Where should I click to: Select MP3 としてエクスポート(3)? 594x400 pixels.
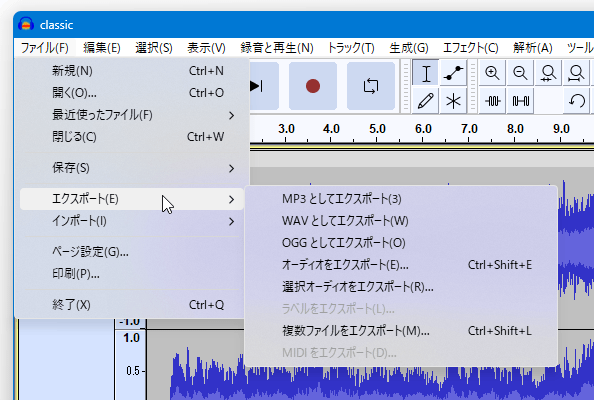(401, 199)
